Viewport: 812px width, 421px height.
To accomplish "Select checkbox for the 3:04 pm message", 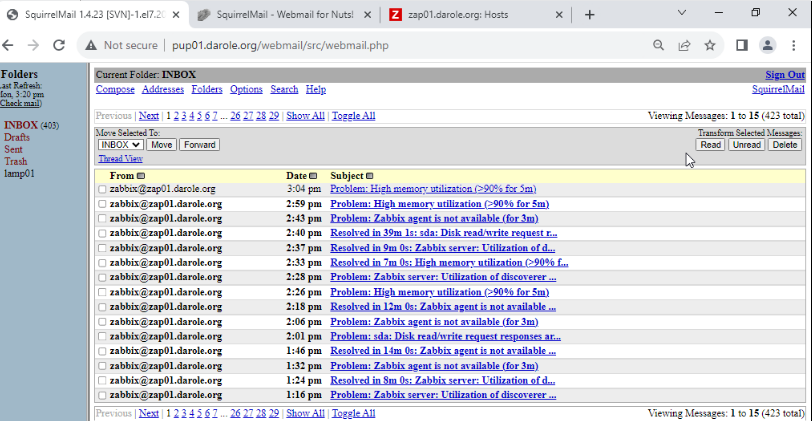I will 102,190.
